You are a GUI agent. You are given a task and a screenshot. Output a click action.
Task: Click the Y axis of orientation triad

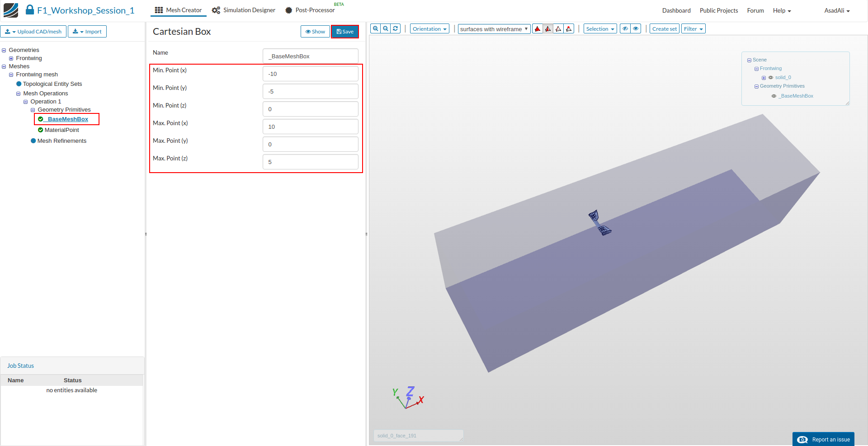coord(395,392)
